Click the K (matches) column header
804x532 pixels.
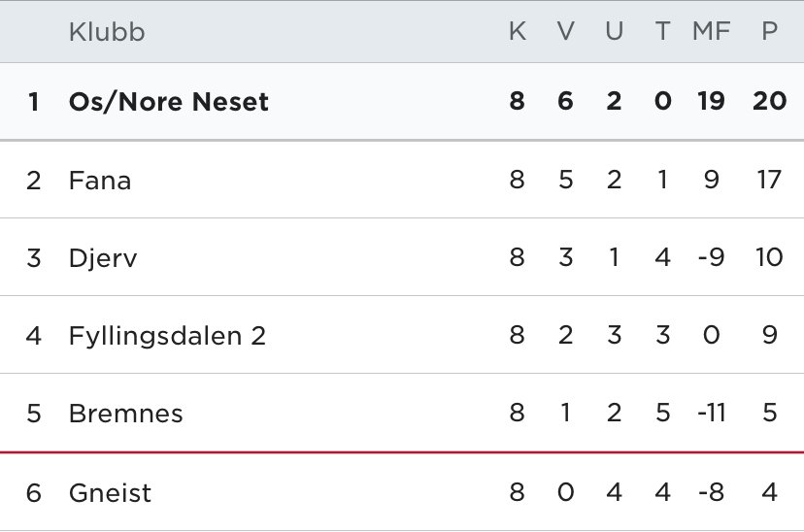click(518, 31)
